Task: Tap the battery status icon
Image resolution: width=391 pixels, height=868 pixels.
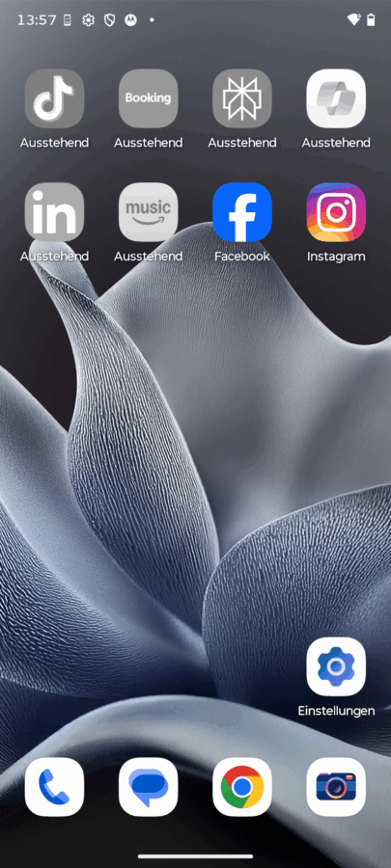Action: (371, 20)
